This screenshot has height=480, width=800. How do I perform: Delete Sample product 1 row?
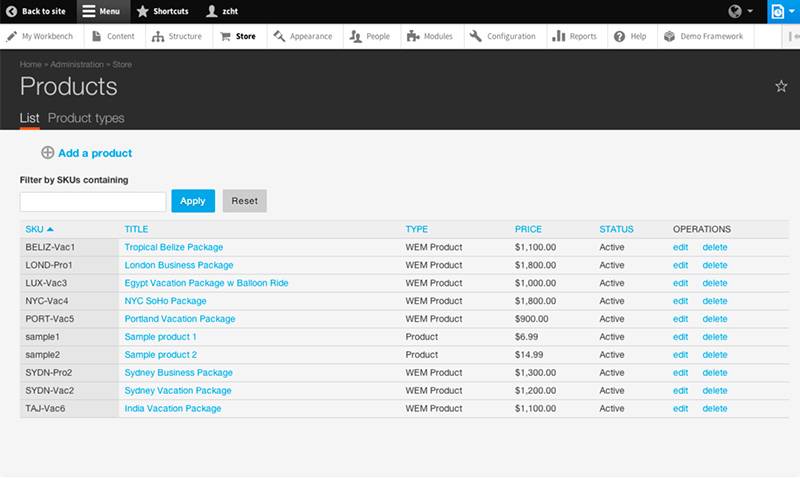tap(715, 337)
